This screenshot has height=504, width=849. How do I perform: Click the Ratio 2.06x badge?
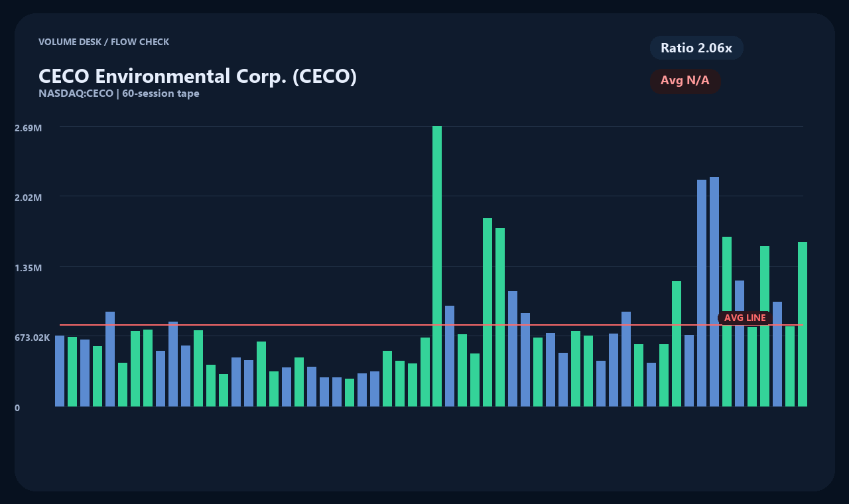(696, 48)
